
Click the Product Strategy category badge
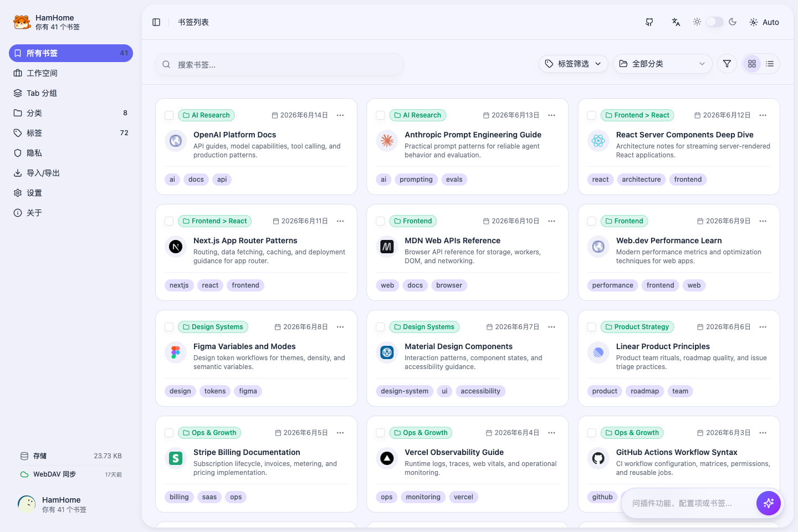coord(637,327)
